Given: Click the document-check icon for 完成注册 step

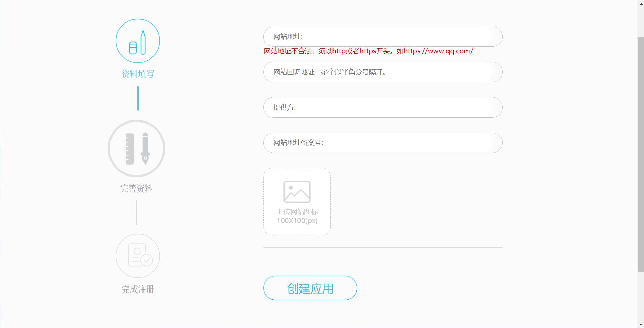Looking at the screenshot, I should pos(138,255).
